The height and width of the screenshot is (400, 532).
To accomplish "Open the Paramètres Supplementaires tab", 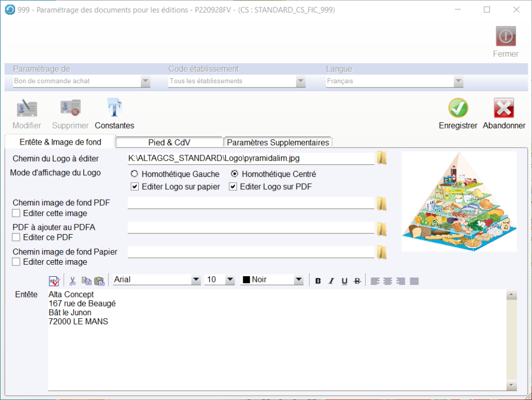I will click(x=278, y=143).
